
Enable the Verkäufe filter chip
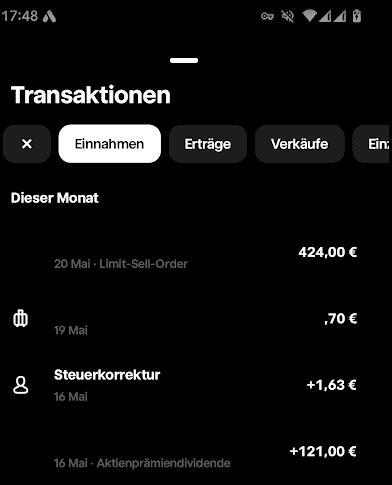pyautogui.click(x=299, y=144)
